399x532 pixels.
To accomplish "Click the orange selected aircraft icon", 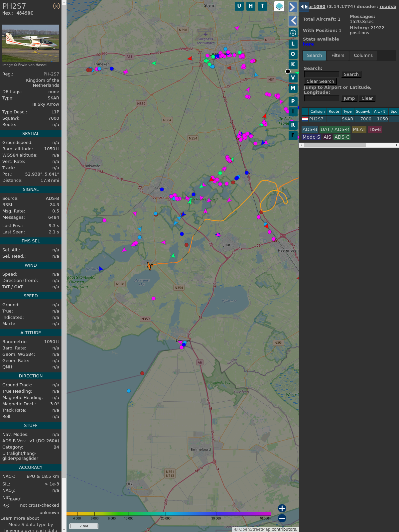I will pos(150,266).
